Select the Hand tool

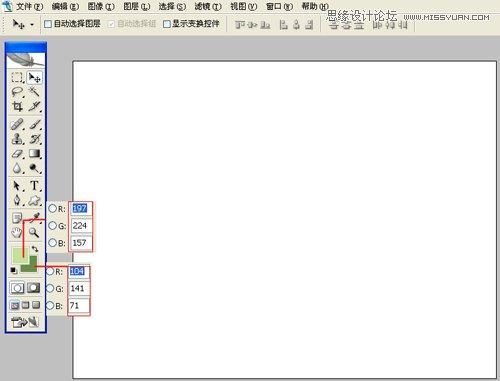pyautogui.click(x=17, y=232)
